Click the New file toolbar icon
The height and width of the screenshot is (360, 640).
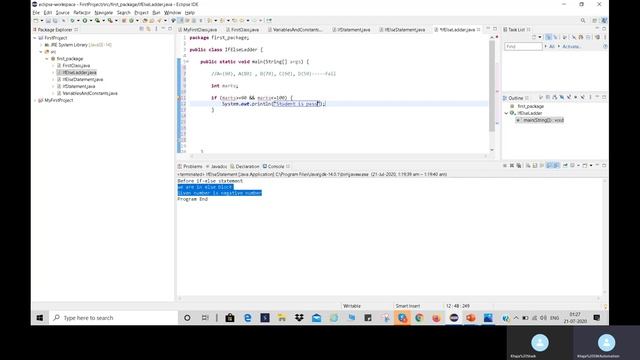coord(36,20)
